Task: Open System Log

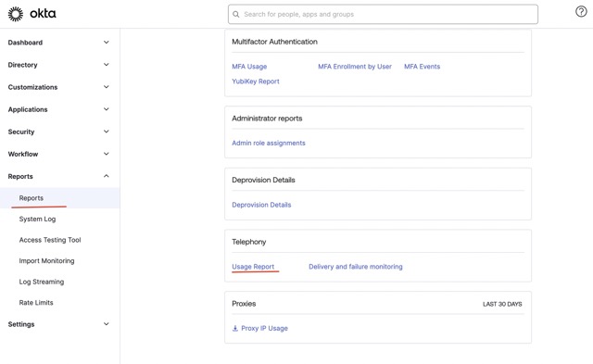Action: click(37, 219)
